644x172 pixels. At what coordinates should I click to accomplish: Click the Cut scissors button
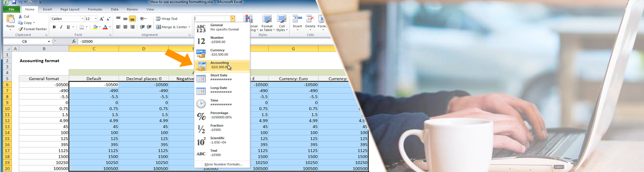pyautogui.click(x=24, y=16)
